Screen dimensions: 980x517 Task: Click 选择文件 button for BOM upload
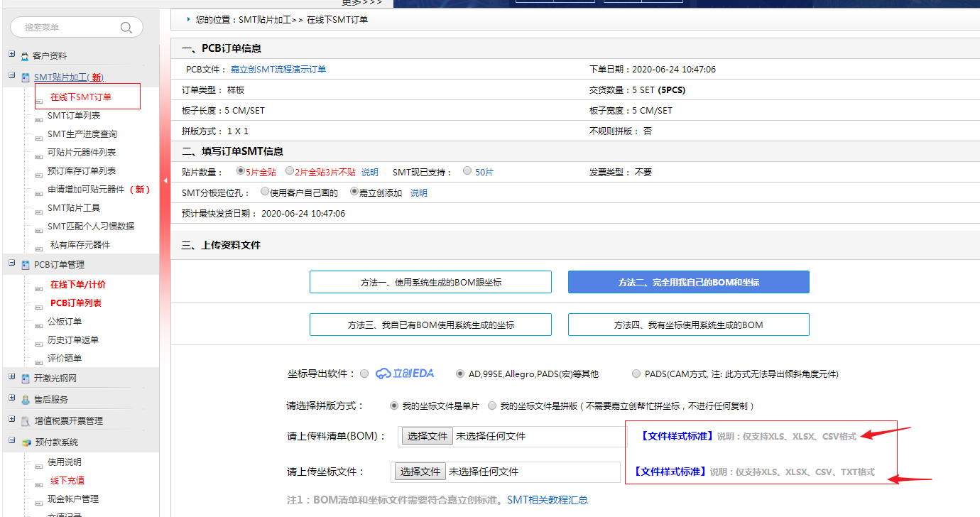pos(427,436)
